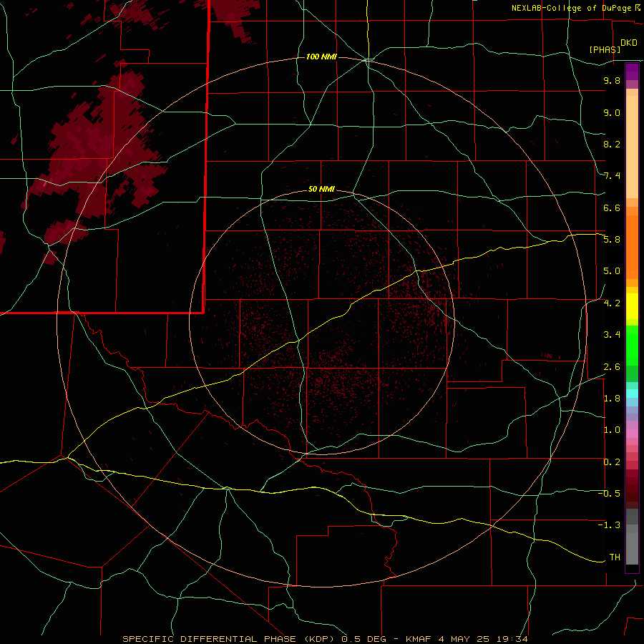644x644 pixels.
Task: Click the 4.2 legend value
Action: point(612,303)
